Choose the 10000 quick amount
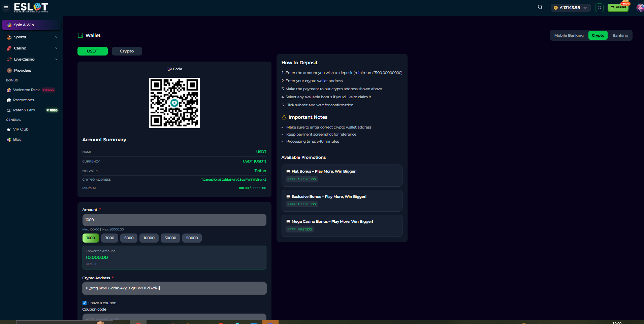644x324 pixels. 149,238
